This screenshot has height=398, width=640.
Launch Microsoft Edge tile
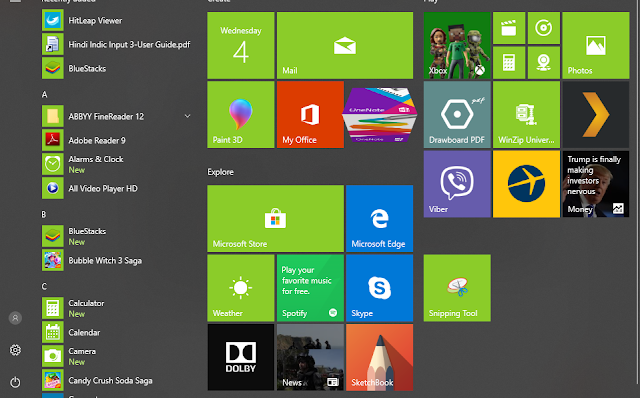(380, 218)
